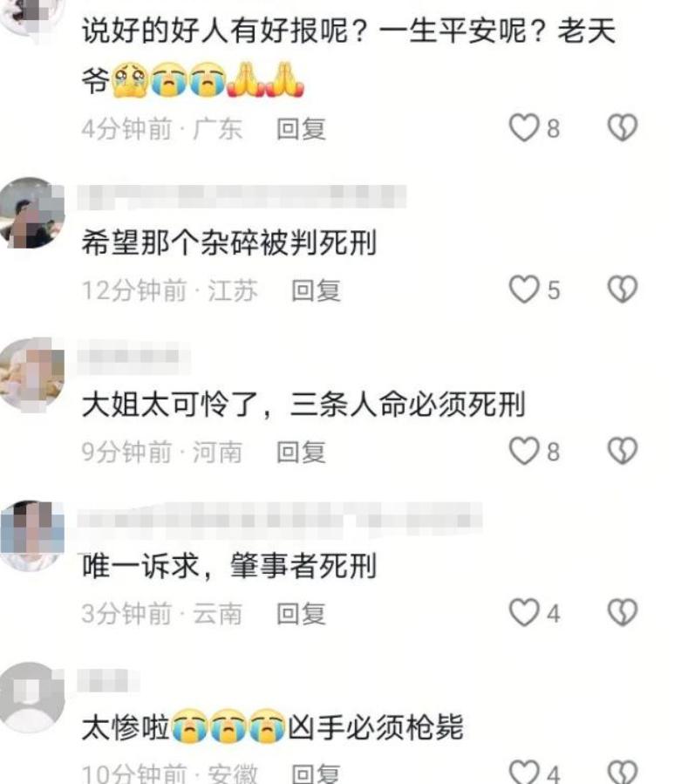Like the 河南 comment with 8 likes
695x784 pixels.
(523, 451)
